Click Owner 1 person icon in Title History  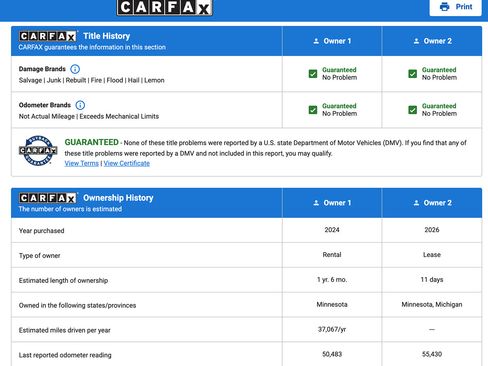(x=316, y=41)
